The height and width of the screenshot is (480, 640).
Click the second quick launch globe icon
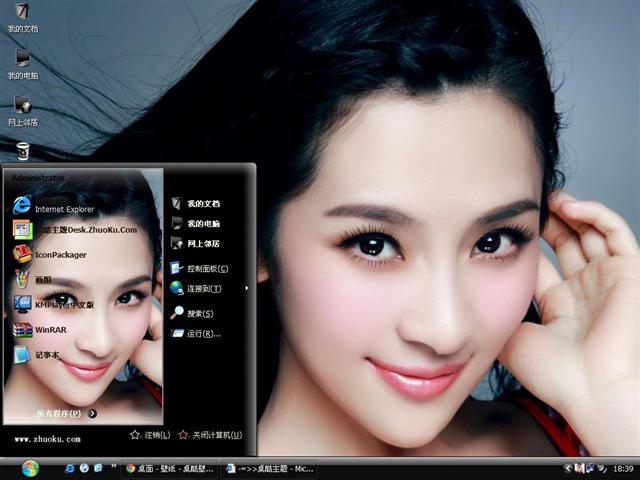pyautogui.click(x=84, y=468)
